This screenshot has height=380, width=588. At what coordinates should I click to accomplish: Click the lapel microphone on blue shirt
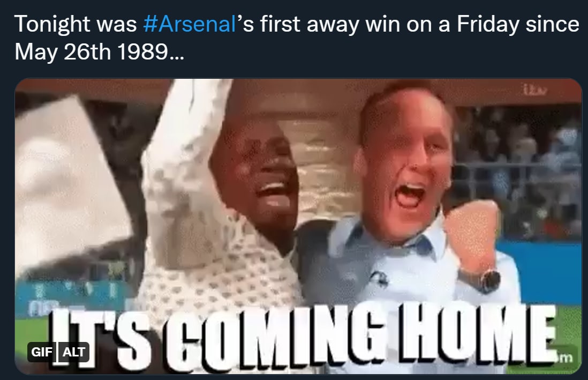[x=379, y=279]
